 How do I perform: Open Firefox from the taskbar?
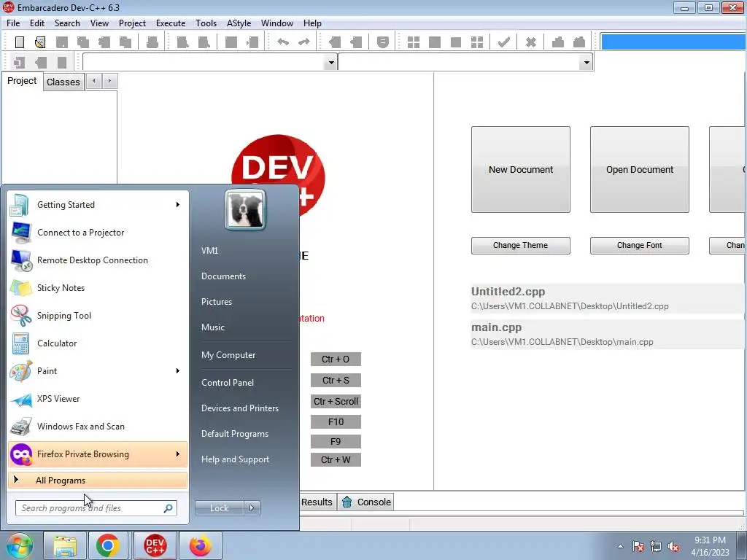[200, 545]
